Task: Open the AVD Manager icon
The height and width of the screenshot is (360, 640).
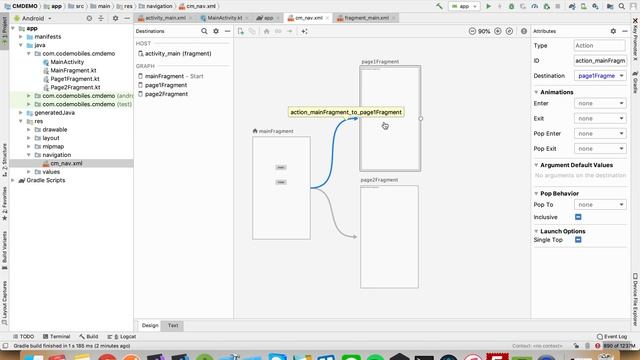Action: click(584, 6)
